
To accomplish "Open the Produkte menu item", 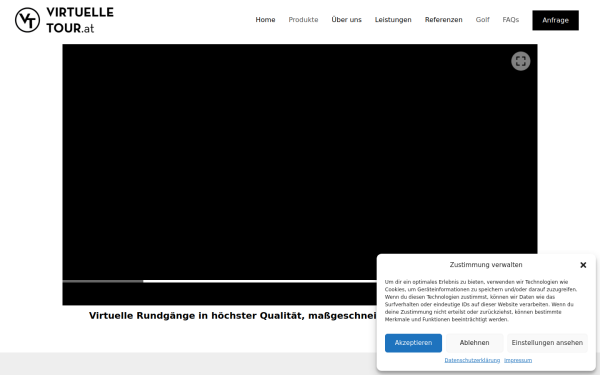I will click(x=303, y=20).
